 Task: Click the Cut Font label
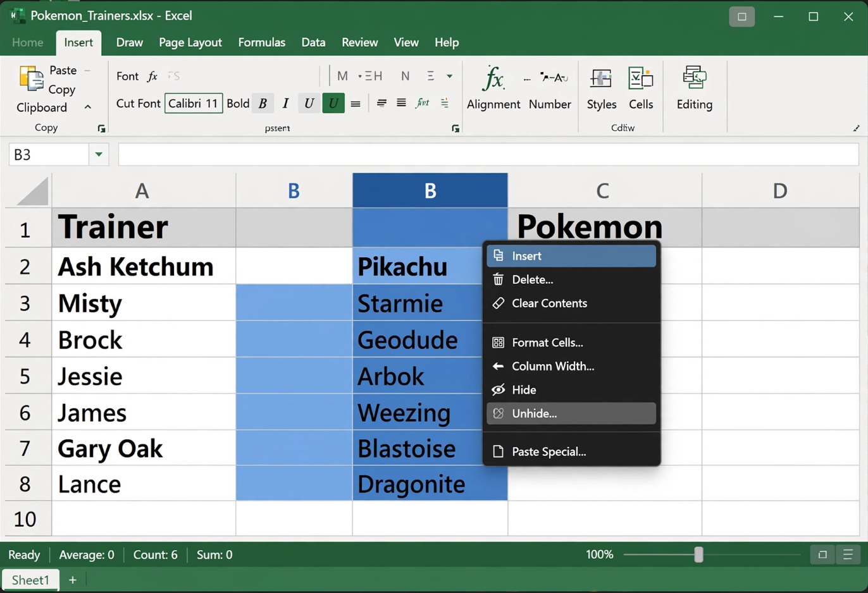(x=139, y=104)
